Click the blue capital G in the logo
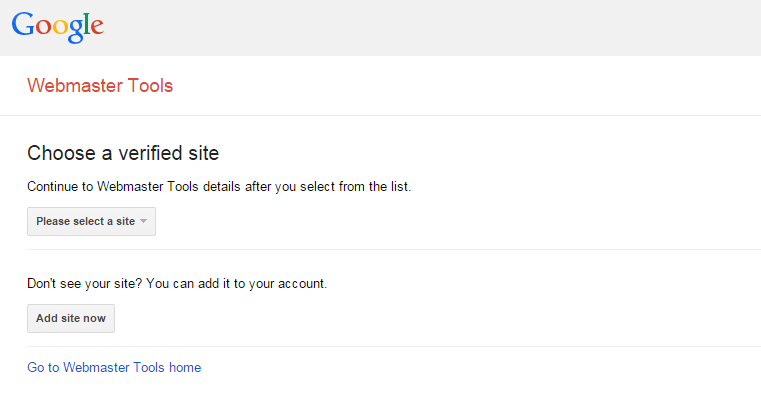This screenshot has width=761, height=408. coord(22,24)
